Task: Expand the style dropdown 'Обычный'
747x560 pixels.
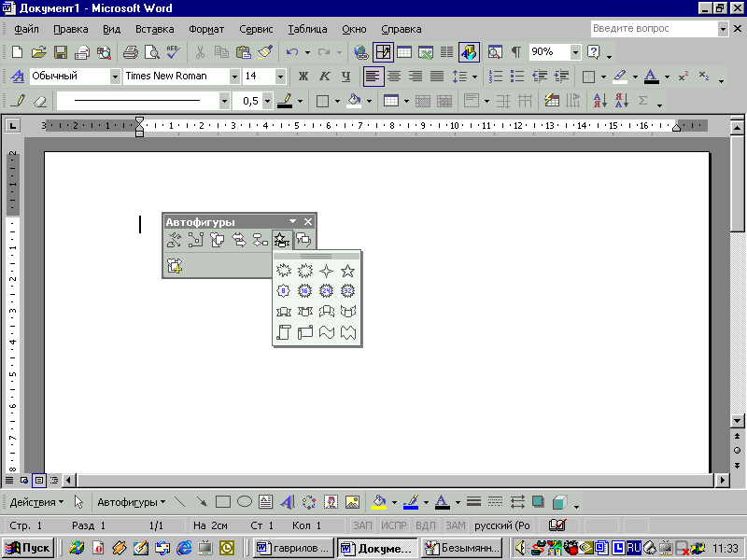Action: 115,77
